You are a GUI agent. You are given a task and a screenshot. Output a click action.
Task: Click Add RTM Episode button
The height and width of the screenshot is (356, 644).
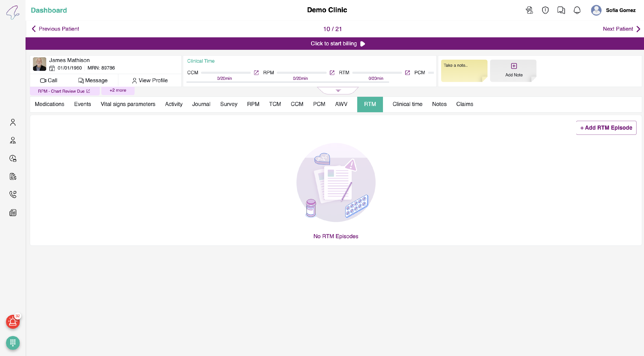tap(606, 128)
